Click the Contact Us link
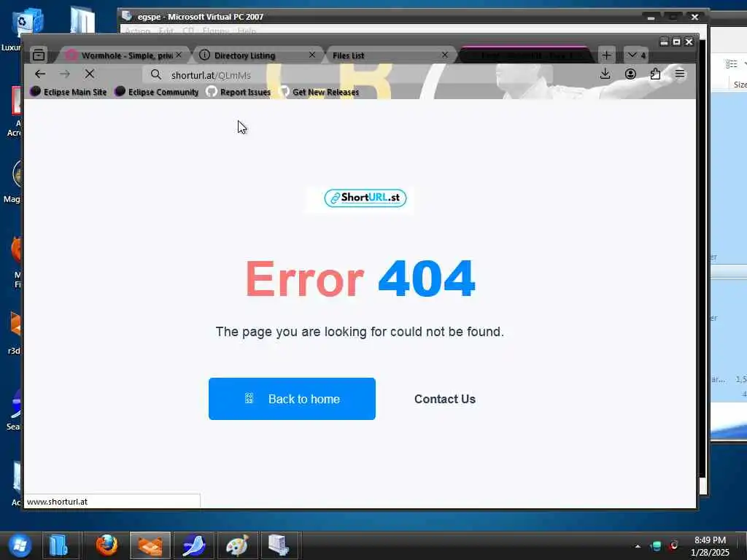The image size is (747, 560). click(x=445, y=399)
